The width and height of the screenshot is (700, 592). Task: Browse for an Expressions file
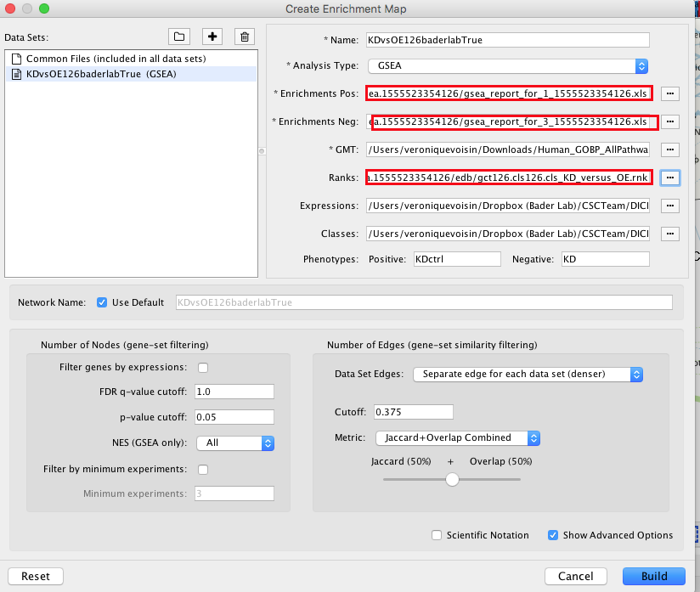[670, 206]
